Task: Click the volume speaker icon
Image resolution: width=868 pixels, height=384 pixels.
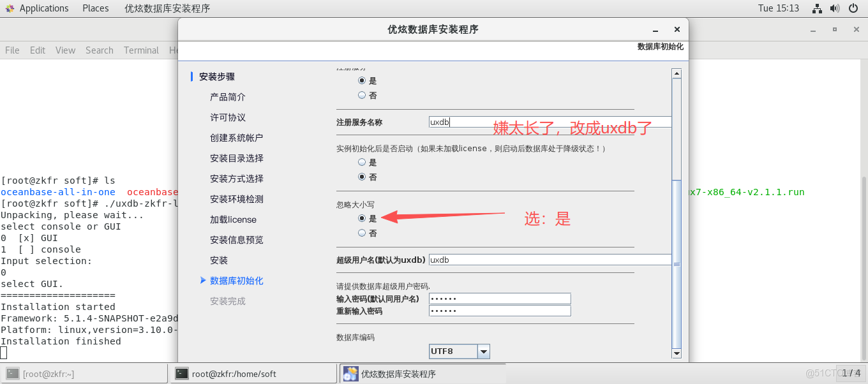Action: [835, 8]
